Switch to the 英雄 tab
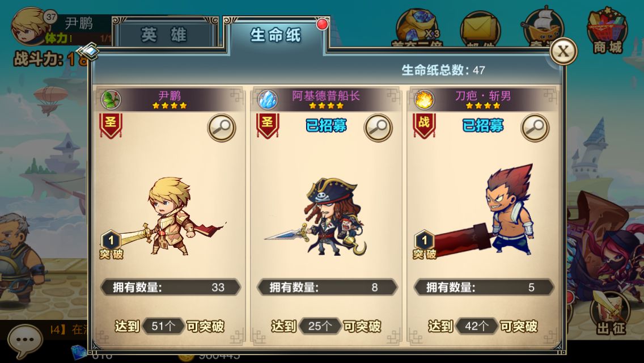The height and width of the screenshot is (363, 644). [x=165, y=35]
